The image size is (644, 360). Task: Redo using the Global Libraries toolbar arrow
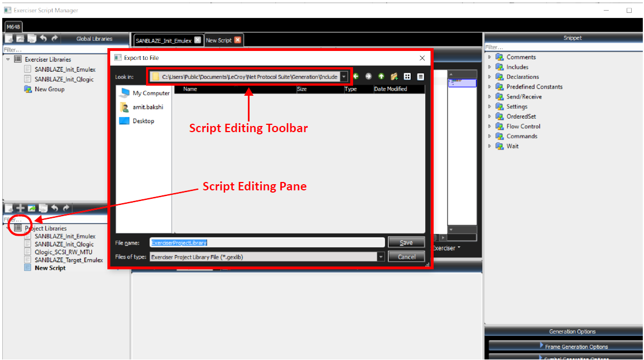pyautogui.click(x=55, y=38)
